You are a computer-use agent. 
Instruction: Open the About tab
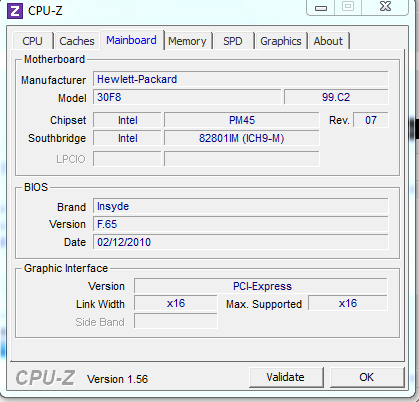pos(328,41)
